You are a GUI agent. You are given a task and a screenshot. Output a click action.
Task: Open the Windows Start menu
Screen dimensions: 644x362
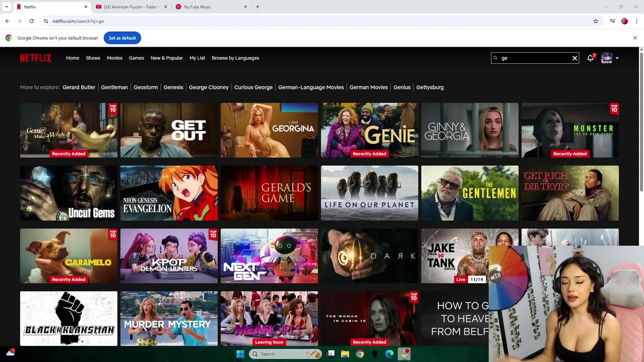tap(240, 354)
